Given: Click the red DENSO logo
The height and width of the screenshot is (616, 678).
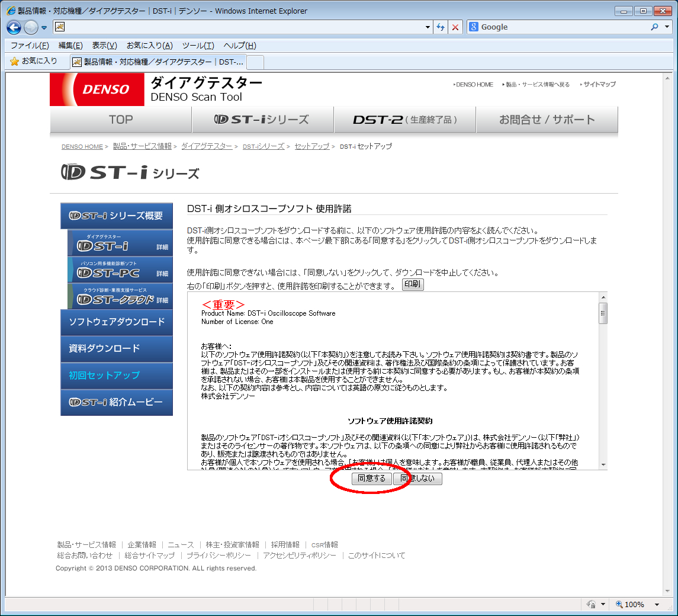Looking at the screenshot, I should click(x=97, y=89).
